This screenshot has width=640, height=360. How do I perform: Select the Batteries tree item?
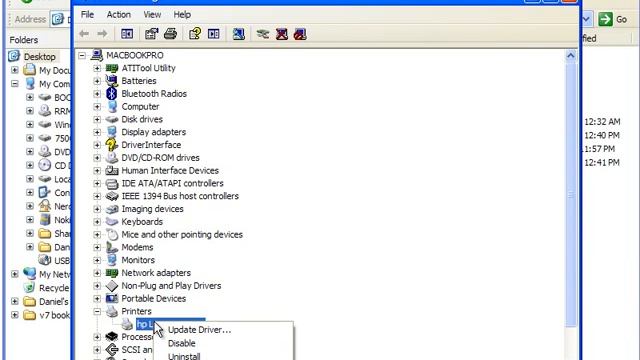pos(139,81)
